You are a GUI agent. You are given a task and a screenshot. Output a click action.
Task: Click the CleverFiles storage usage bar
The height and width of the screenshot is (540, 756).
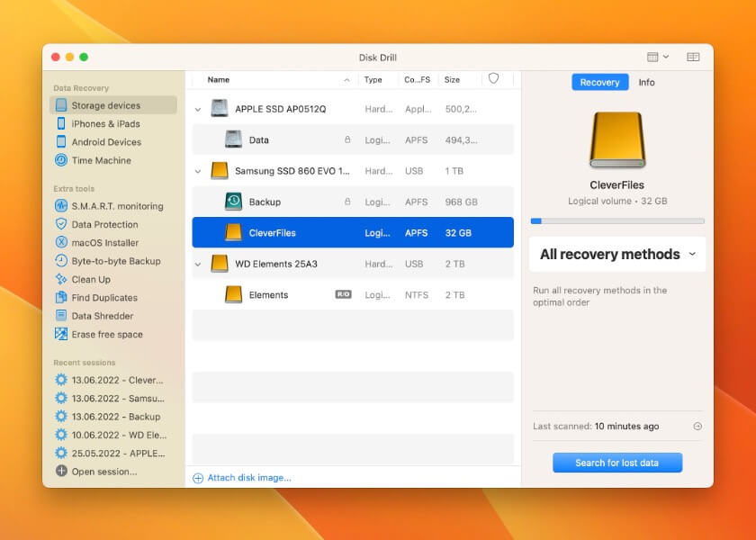click(x=617, y=220)
